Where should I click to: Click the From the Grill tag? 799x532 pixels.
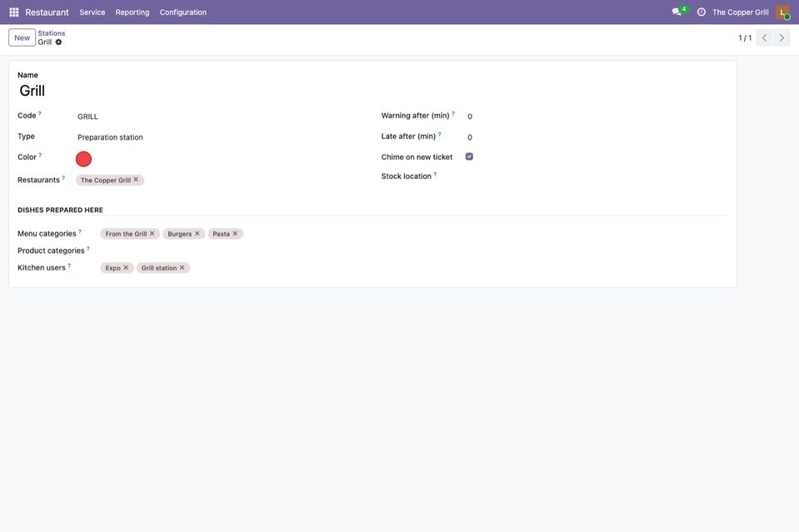pos(126,234)
